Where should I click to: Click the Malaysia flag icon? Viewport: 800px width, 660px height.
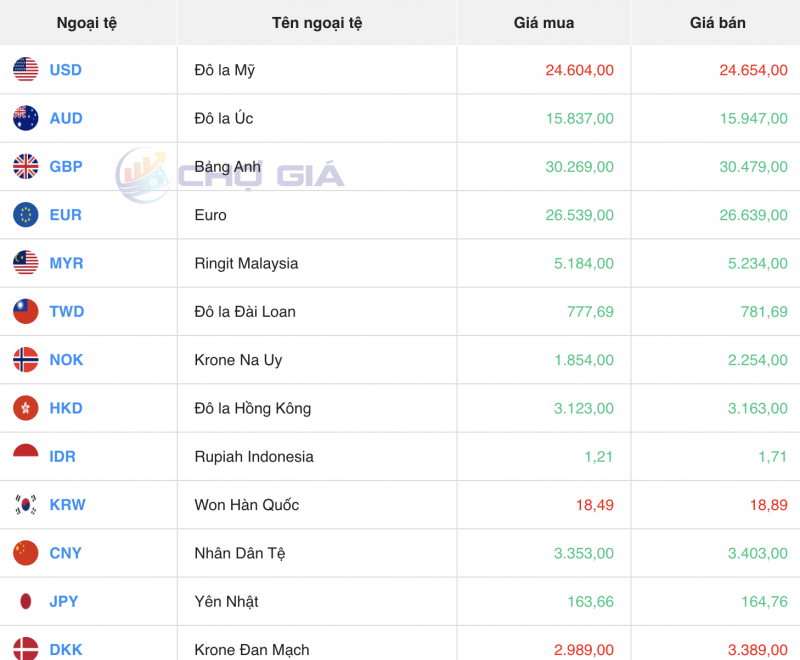click(26, 263)
